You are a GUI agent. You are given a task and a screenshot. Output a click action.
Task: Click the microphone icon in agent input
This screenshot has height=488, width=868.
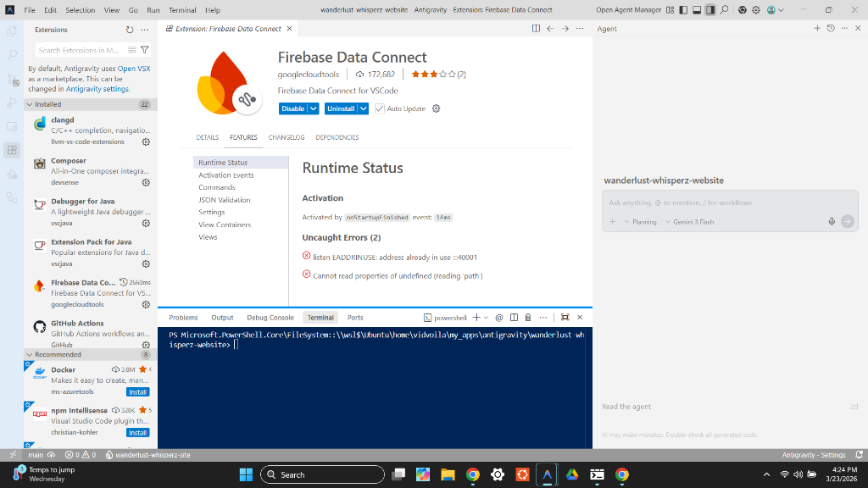(x=832, y=222)
